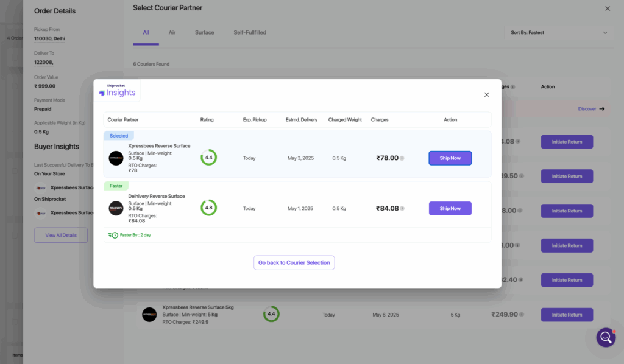Click the Delhivery Reverse Surface courier logo

click(116, 208)
